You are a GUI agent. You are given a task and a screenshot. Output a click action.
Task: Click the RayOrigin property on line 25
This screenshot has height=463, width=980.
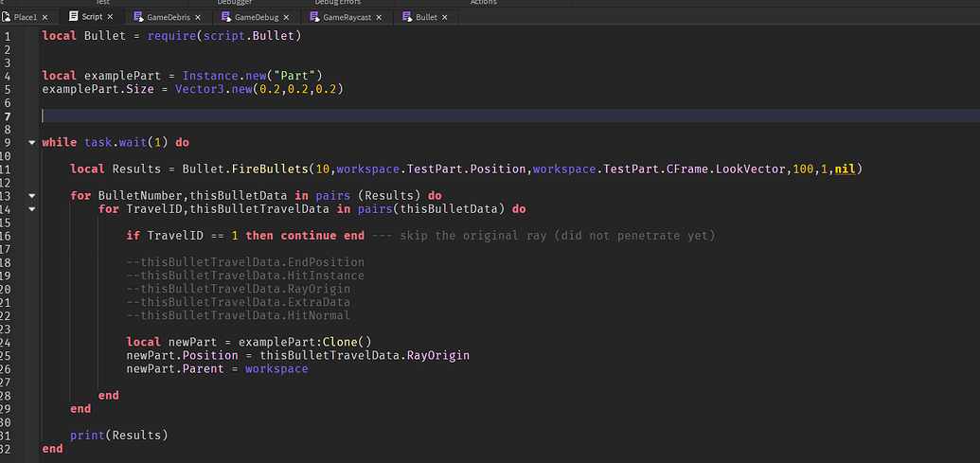pyautogui.click(x=438, y=355)
